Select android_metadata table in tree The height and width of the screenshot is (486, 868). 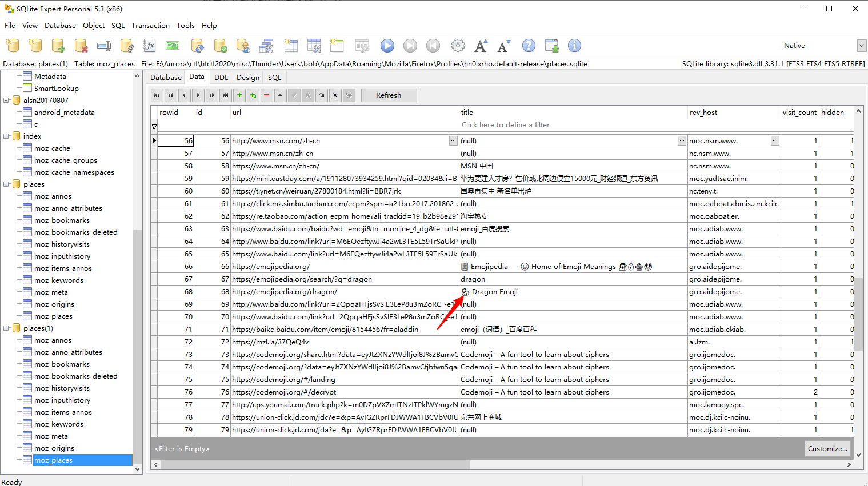(65, 113)
